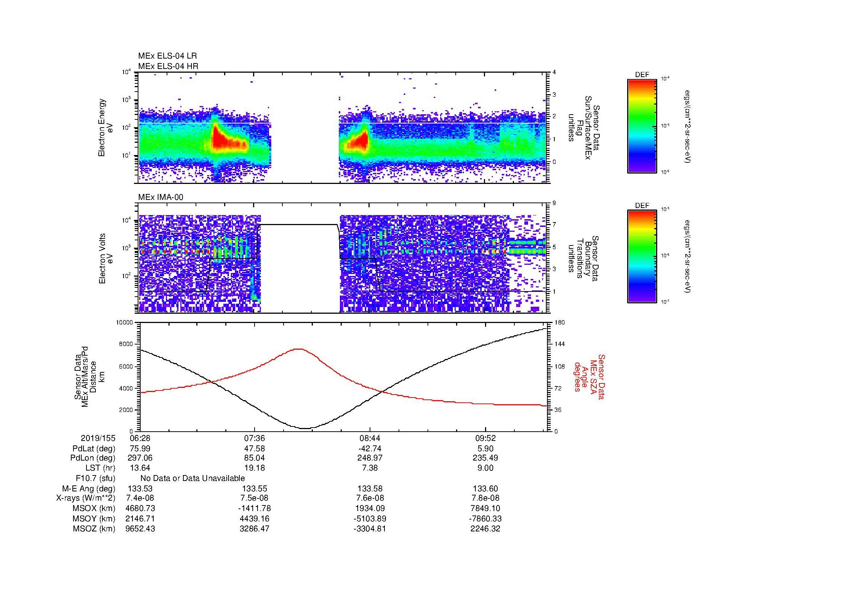This screenshot has width=868, height=613.
Task: Click MSOY value 4439.16
Action: coord(255,519)
